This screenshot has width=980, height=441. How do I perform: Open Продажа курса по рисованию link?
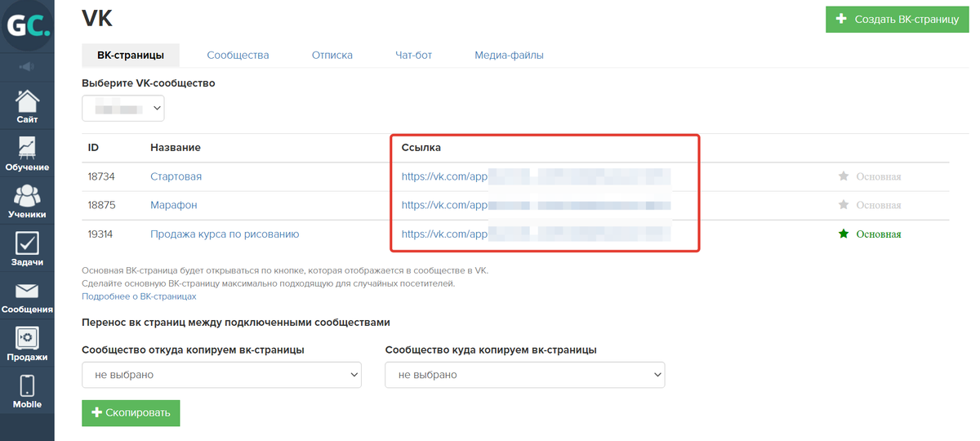[x=225, y=234]
